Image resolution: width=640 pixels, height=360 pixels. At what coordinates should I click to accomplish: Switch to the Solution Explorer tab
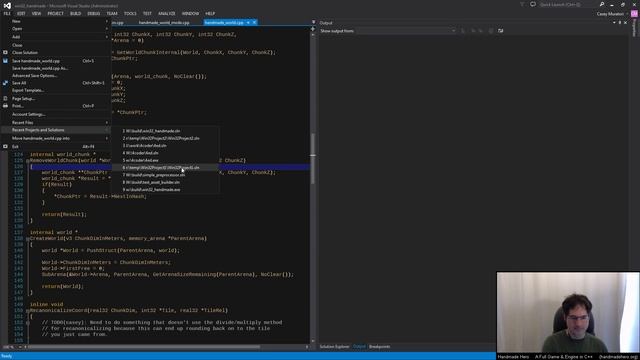[x=334, y=347]
